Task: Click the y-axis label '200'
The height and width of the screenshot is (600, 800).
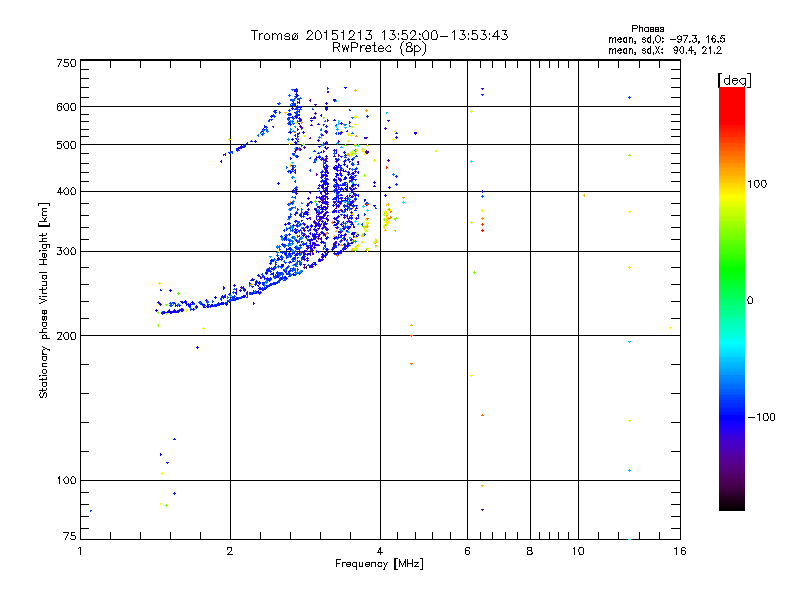Action: click(66, 336)
